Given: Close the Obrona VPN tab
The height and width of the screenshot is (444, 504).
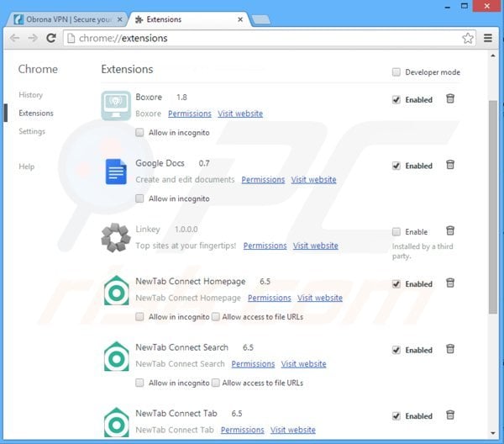Looking at the screenshot, I should [x=119, y=19].
